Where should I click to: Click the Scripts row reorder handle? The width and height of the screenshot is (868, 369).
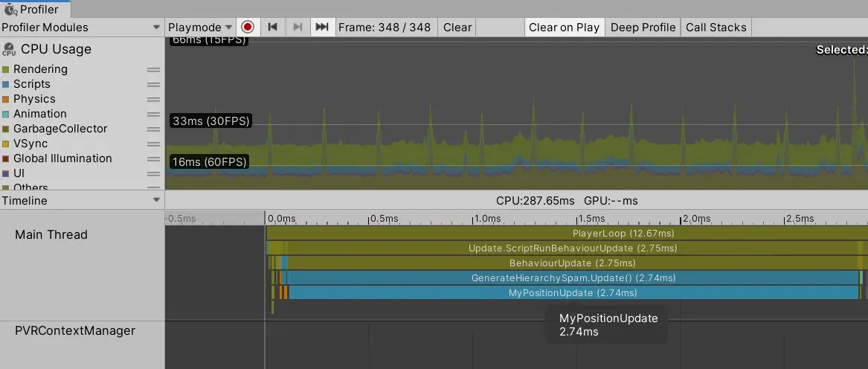pyautogui.click(x=153, y=85)
